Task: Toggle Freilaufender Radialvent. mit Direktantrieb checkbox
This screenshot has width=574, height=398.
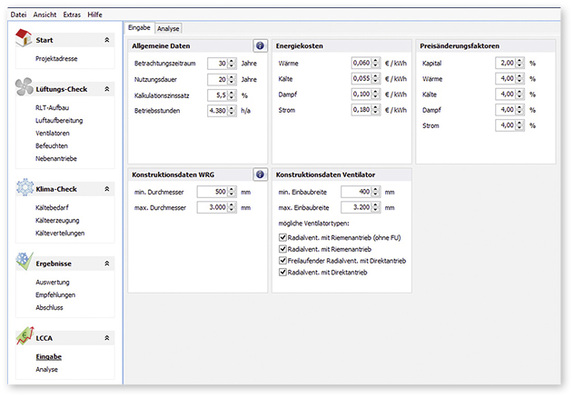Action: (x=283, y=260)
